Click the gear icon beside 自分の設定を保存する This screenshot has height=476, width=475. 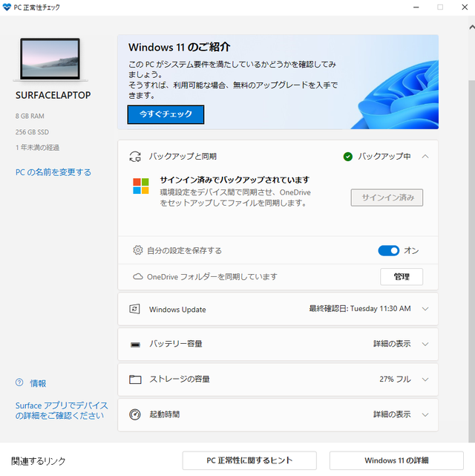pos(138,250)
